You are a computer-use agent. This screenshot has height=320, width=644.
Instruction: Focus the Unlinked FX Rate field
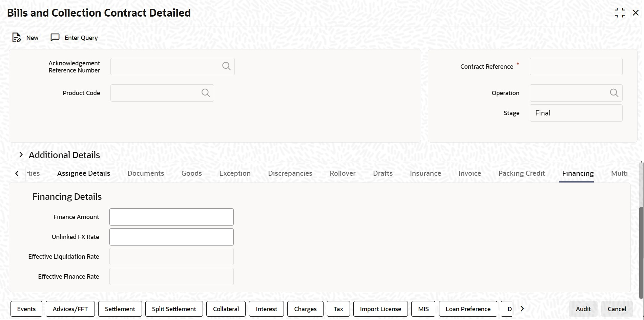click(171, 237)
